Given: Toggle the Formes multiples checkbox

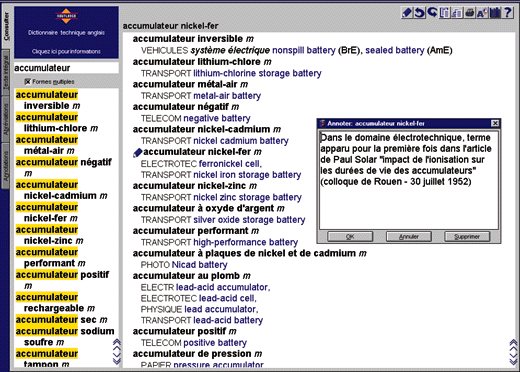Looking at the screenshot, I should (x=27, y=82).
